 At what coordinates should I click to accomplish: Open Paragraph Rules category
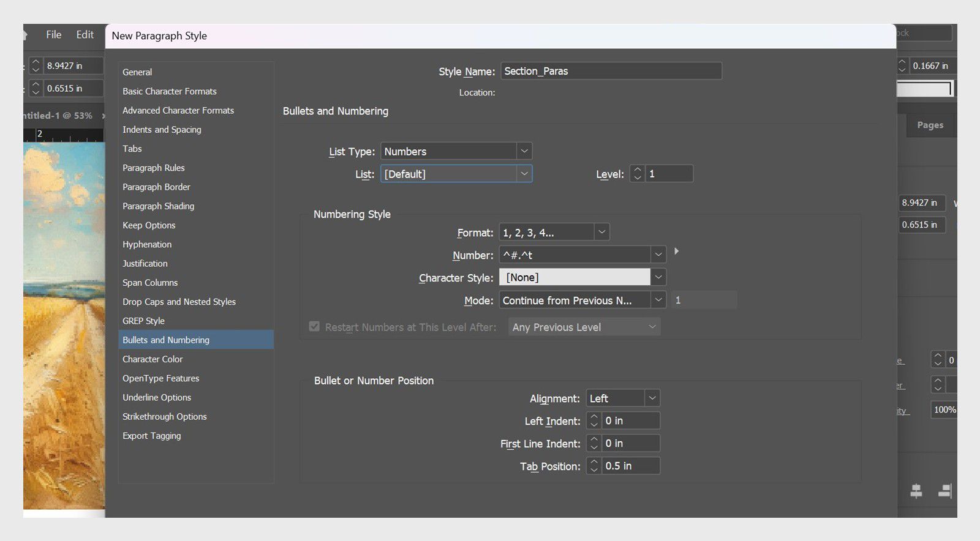click(195, 168)
